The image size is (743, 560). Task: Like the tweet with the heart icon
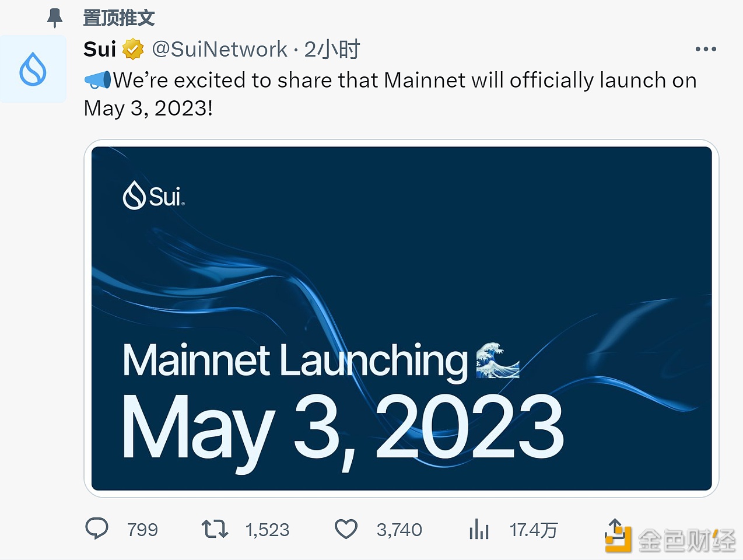click(346, 529)
